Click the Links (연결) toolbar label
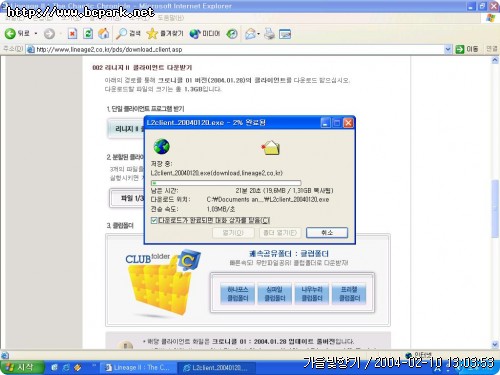 492,49
